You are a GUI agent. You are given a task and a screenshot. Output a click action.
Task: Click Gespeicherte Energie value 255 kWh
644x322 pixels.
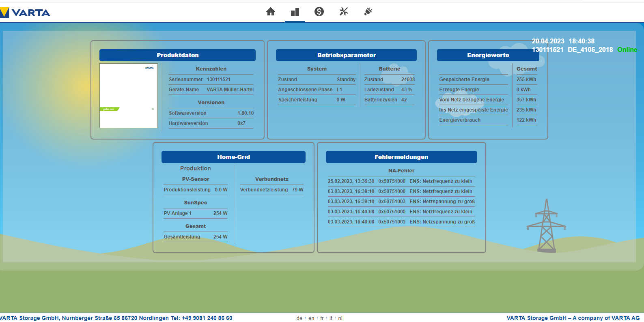tap(526, 79)
